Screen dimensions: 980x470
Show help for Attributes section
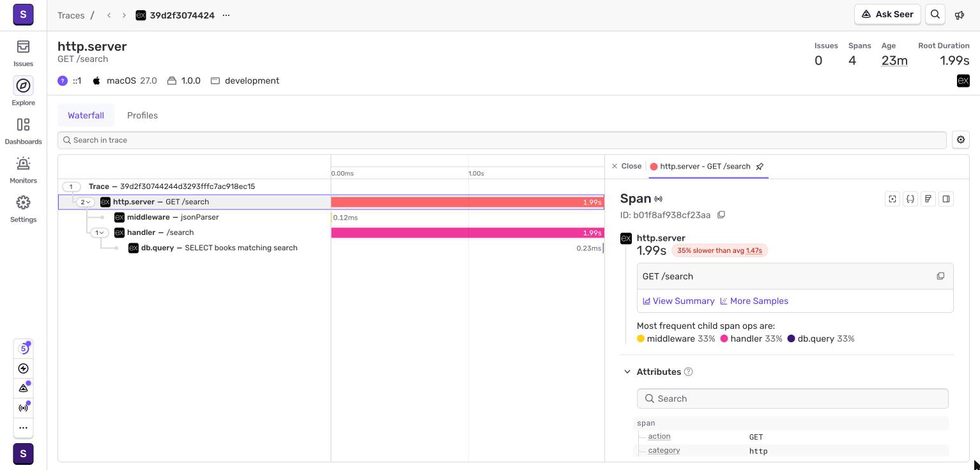(x=688, y=372)
